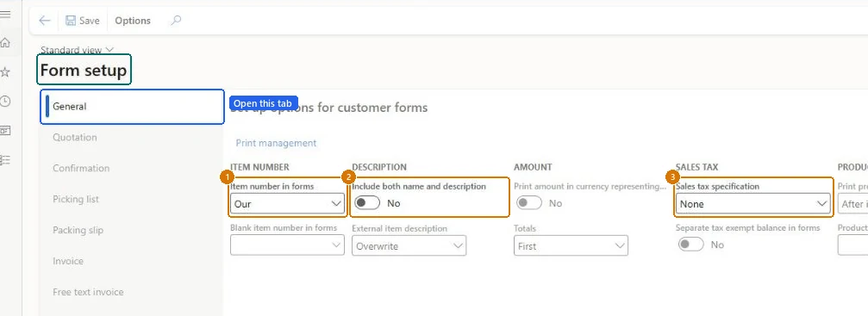
Task: Open Recent clock icon in sidebar
Action: pyautogui.click(x=5, y=102)
